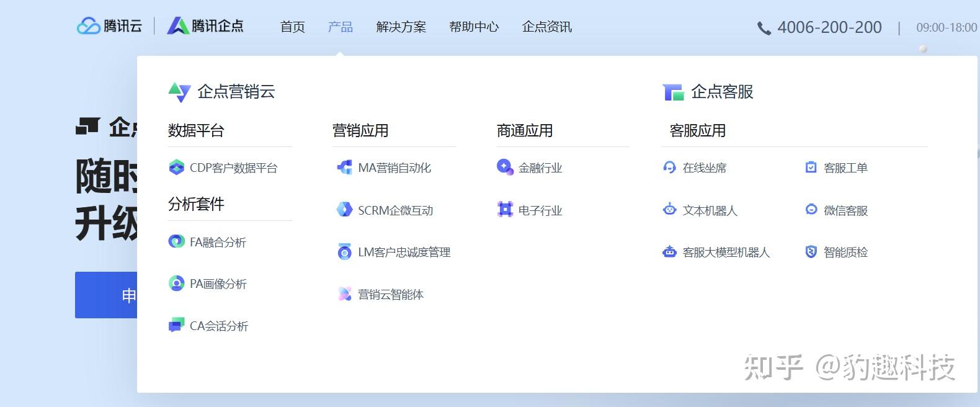Image resolution: width=980 pixels, height=407 pixels.
Task: Click the 商通应用 section title
Action: click(x=525, y=131)
